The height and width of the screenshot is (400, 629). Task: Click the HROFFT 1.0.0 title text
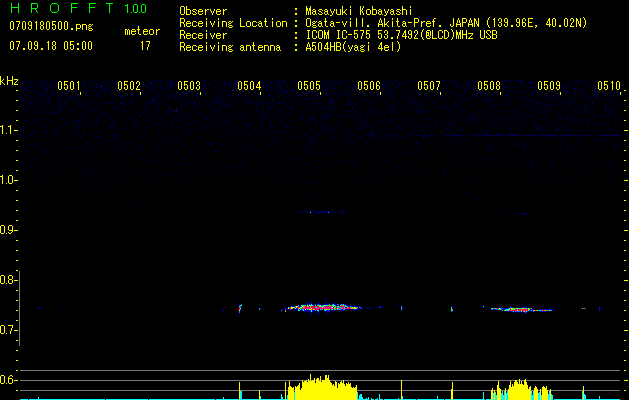tap(78, 8)
